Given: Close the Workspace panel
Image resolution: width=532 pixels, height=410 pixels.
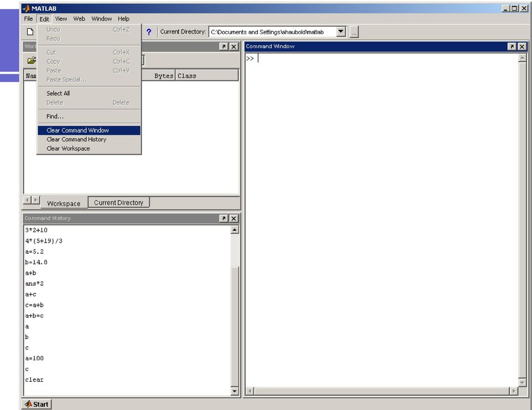Looking at the screenshot, I should coord(234,47).
